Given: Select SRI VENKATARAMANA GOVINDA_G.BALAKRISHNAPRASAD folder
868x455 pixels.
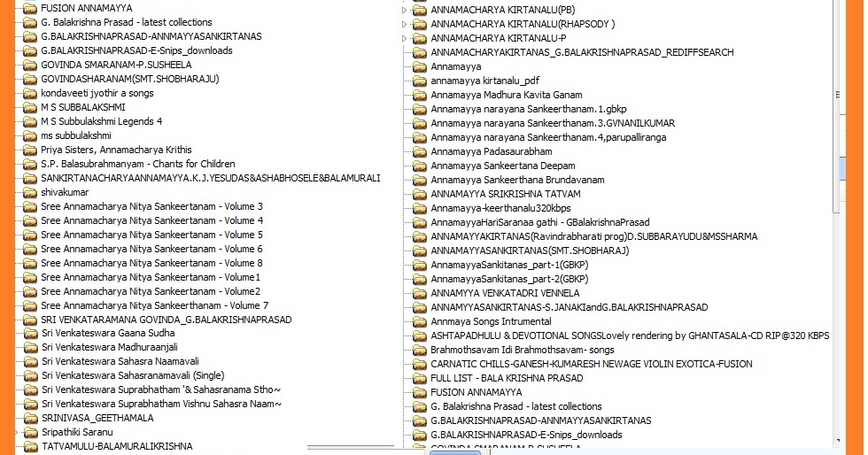Looking at the screenshot, I should [167, 320].
